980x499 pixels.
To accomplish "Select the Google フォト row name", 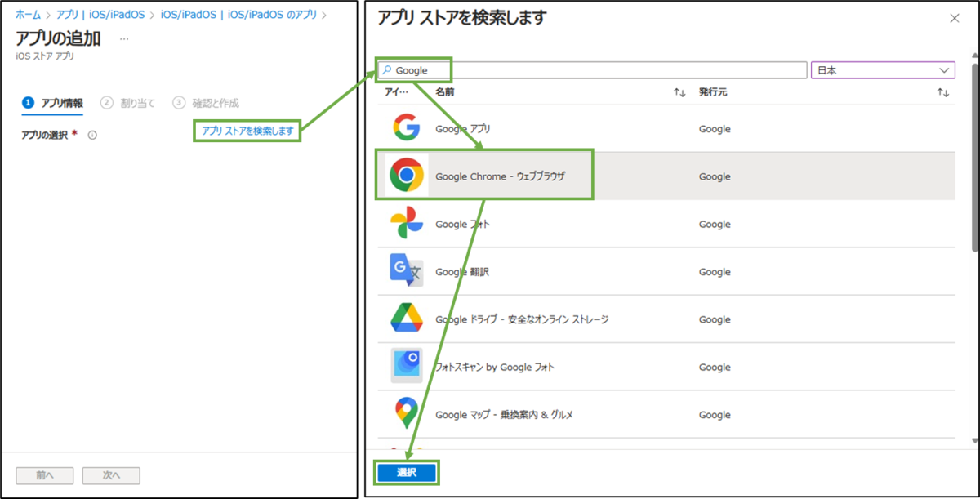I will tap(463, 224).
